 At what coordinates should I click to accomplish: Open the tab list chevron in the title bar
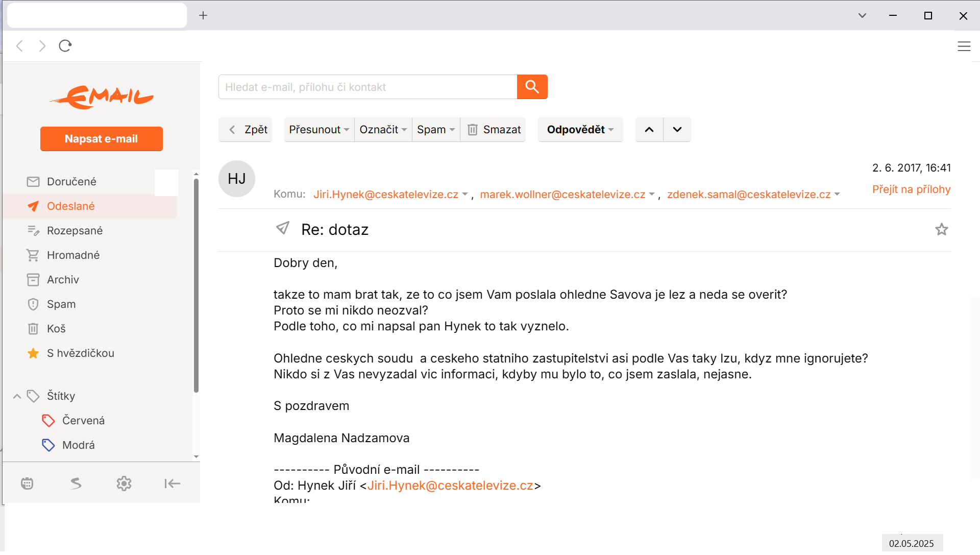click(x=862, y=15)
